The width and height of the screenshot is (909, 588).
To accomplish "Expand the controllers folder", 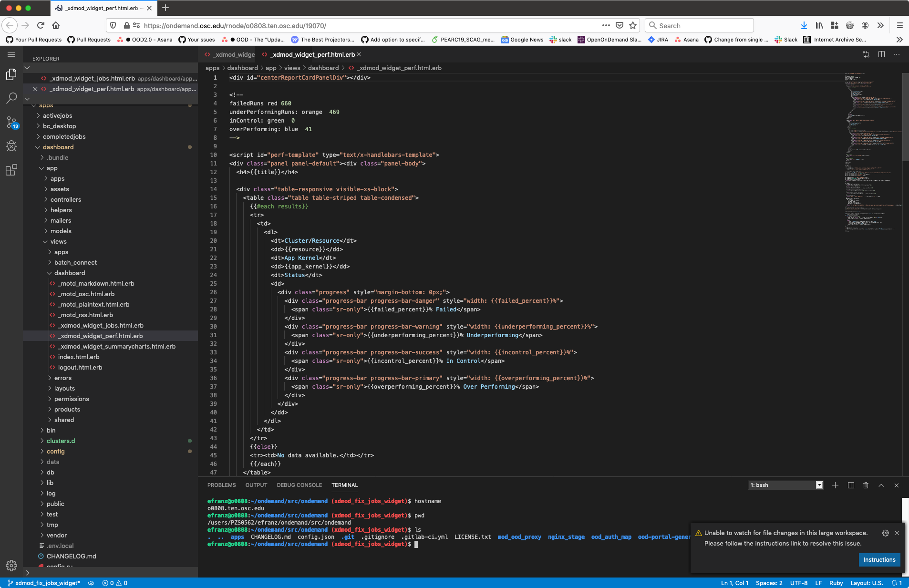I will click(x=66, y=199).
